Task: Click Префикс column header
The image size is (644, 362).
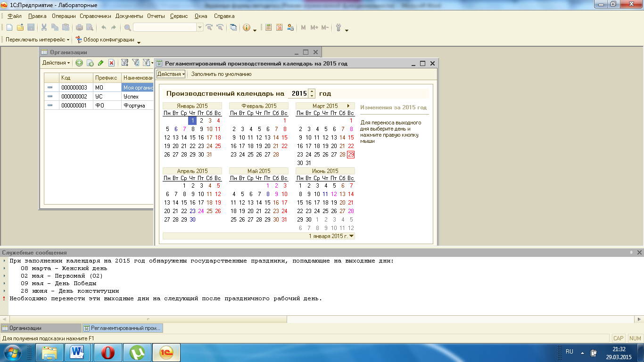Action: coord(107,78)
